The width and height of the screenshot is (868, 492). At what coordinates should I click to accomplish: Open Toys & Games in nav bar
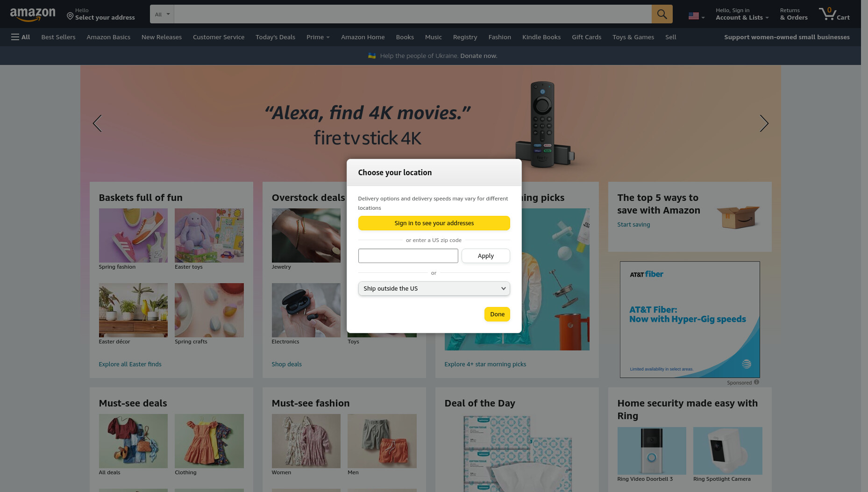633,37
